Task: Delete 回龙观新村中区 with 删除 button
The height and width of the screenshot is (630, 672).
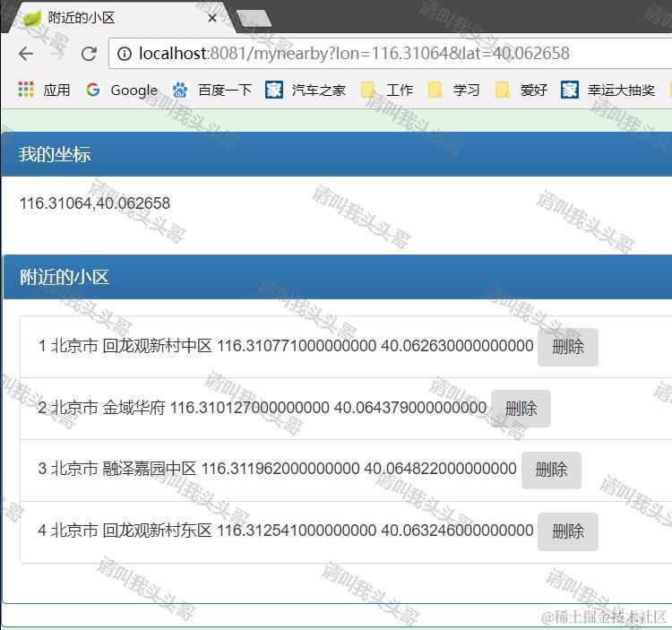Action: pos(568,347)
